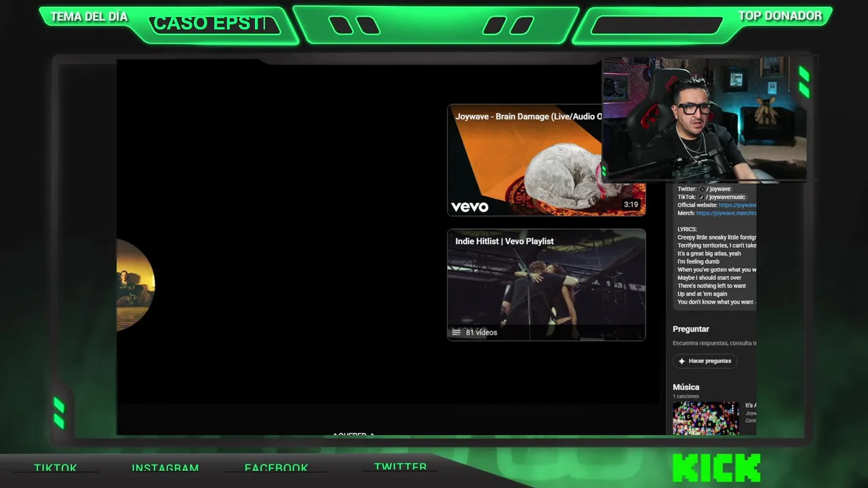Open the TikTok / joywavemusic link

pyautogui.click(x=722, y=197)
